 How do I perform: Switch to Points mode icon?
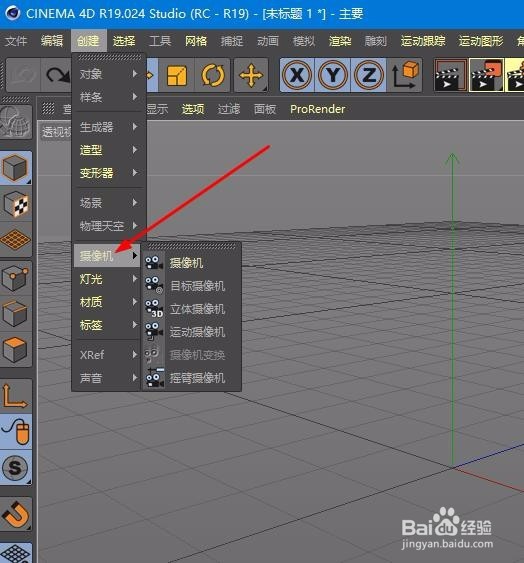[16, 278]
